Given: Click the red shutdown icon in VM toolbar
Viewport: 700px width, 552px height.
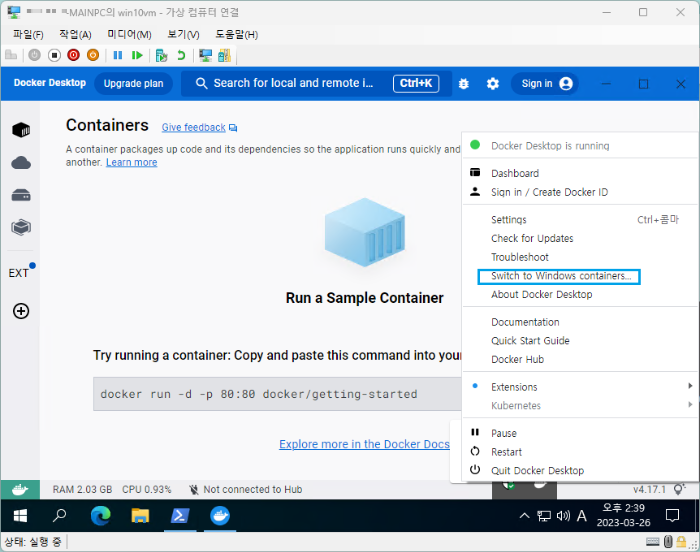Looking at the screenshot, I should (73, 55).
